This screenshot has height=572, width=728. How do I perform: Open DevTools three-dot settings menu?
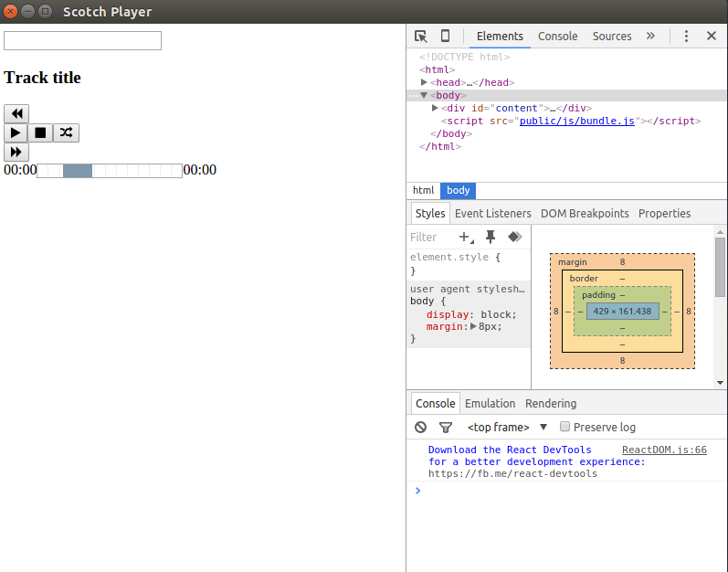click(x=686, y=37)
